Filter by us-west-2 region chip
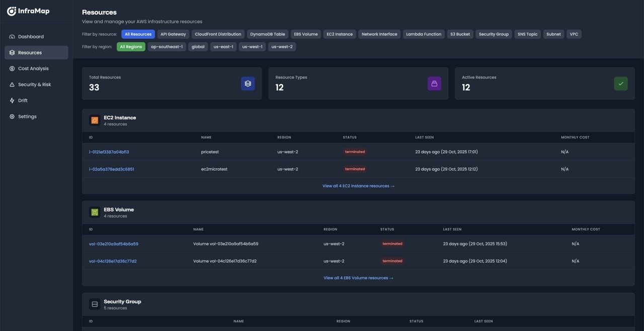Screen dimensions: 644x331 pos(282,47)
